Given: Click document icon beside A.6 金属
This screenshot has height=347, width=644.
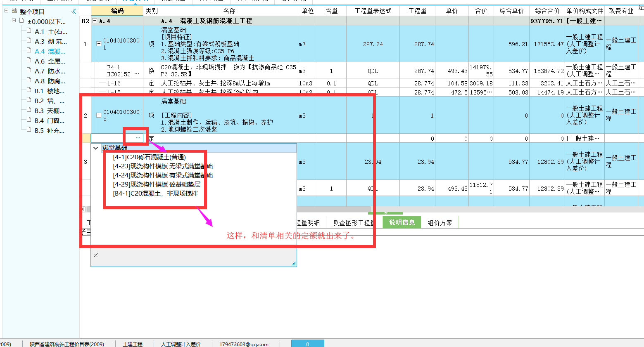Looking at the screenshot, I should click(x=29, y=61).
